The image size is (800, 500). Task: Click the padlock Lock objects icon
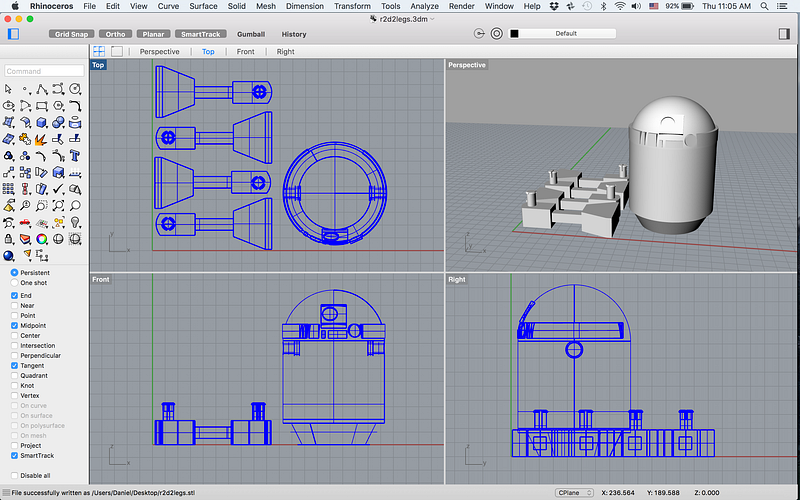(8, 239)
